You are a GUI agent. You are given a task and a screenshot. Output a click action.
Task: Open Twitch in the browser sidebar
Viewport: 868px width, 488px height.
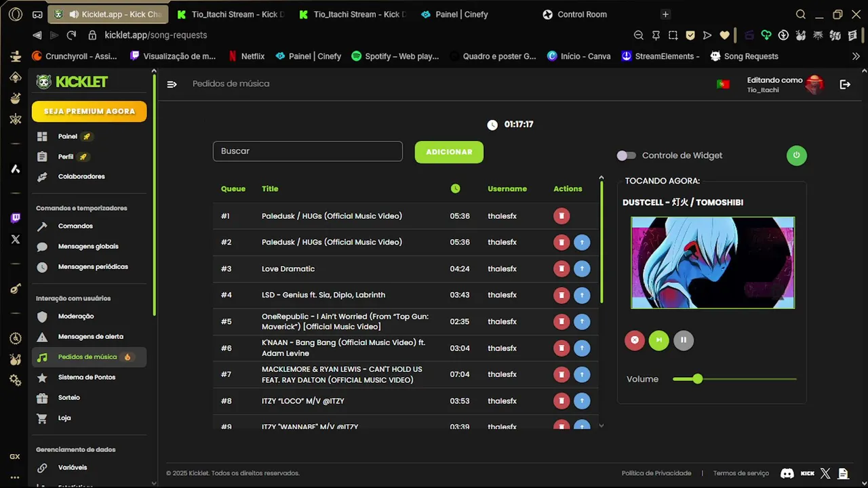point(15,218)
